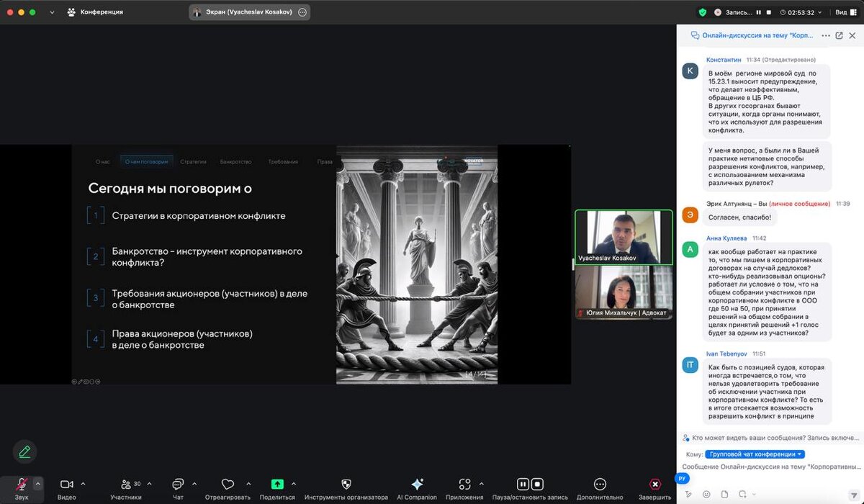Launch AI Companion
The image size is (864, 504).
point(417,487)
